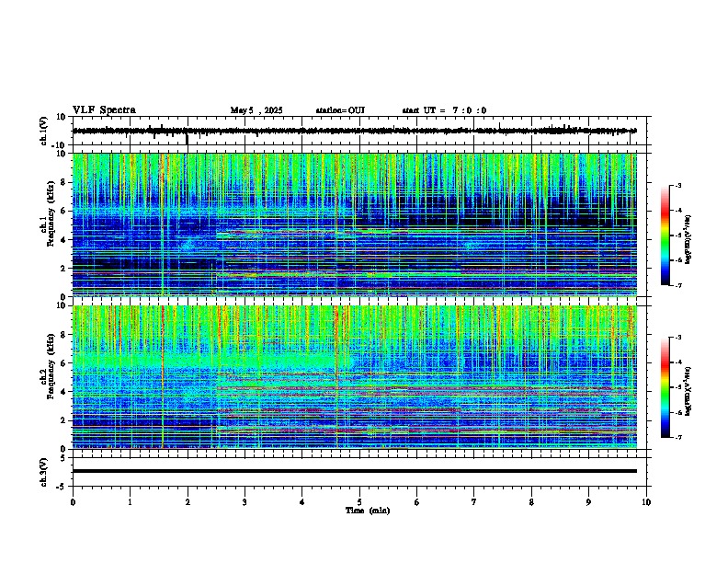Click time axis tick label "4"
Screen dimensions: 728x563
[302, 502]
